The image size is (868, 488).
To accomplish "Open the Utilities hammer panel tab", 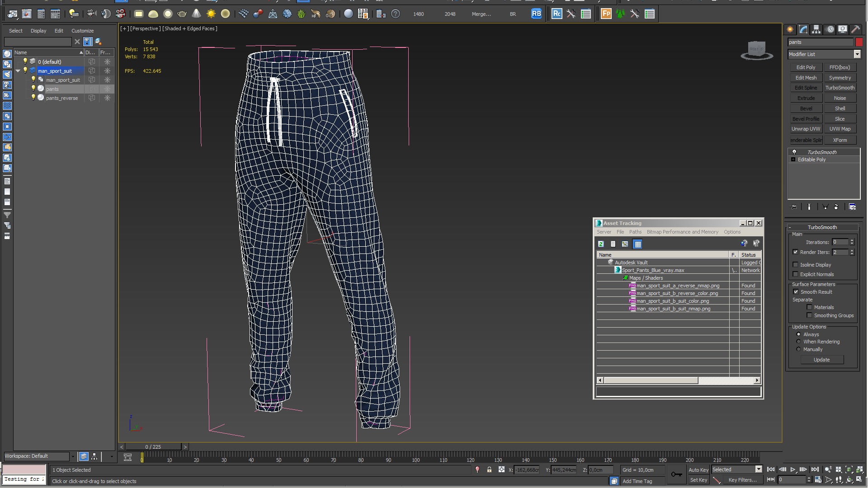I will pyautogui.click(x=856, y=29).
